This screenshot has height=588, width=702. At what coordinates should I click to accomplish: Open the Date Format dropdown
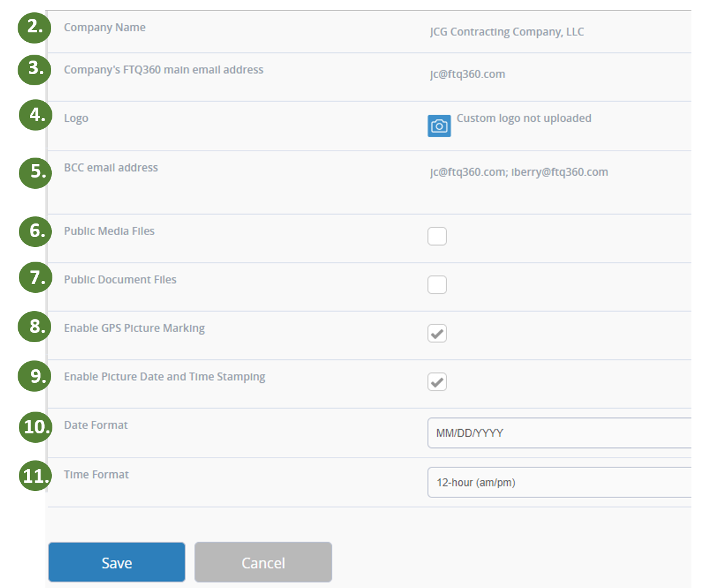(560, 433)
